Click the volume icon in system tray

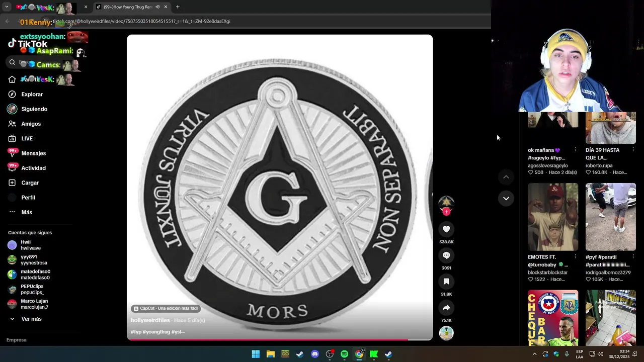(600, 354)
